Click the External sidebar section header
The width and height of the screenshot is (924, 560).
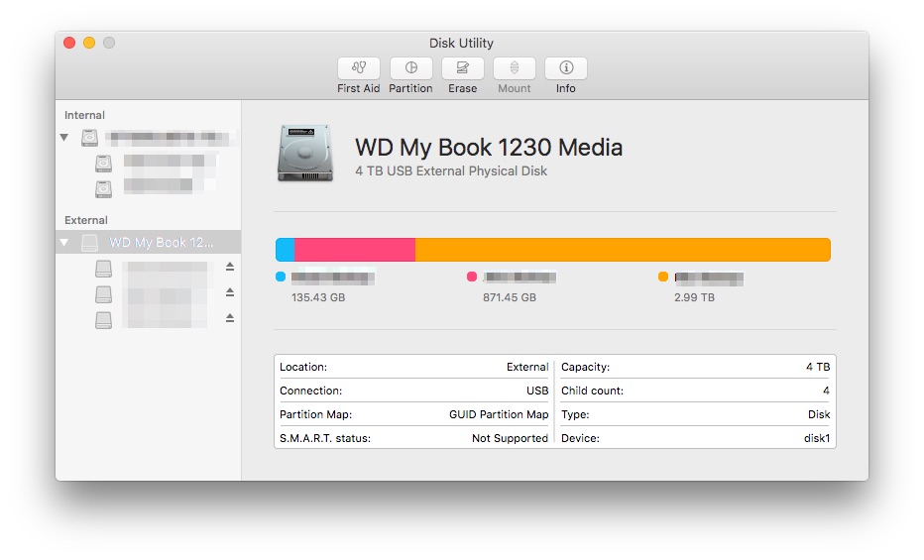tap(86, 220)
